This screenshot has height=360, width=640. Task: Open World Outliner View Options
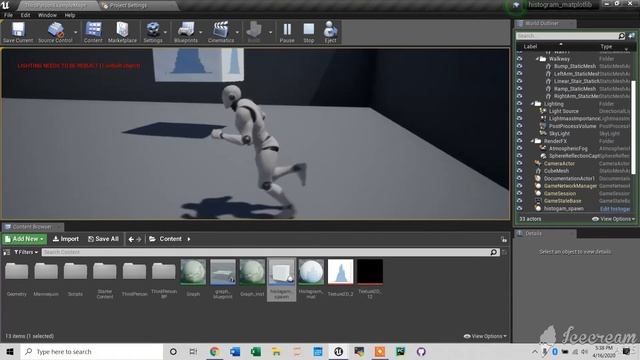pos(613,219)
